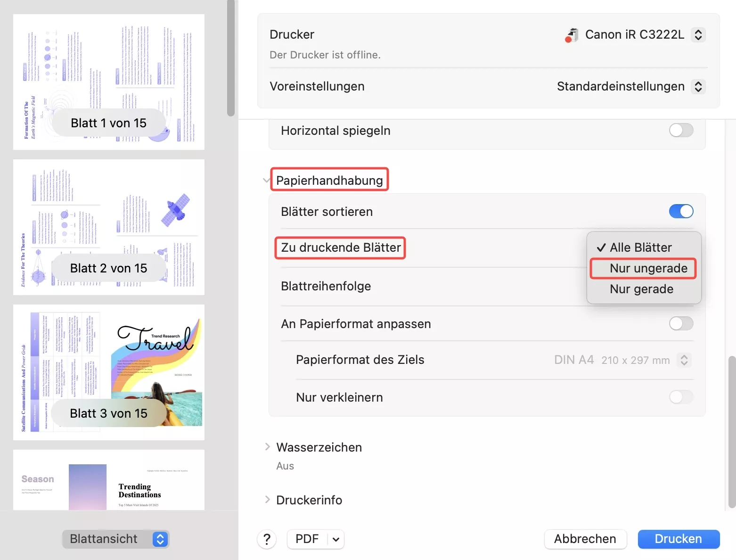Enable An Papierformat anpassen
Viewport: 736px width, 560px height.
point(681,323)
